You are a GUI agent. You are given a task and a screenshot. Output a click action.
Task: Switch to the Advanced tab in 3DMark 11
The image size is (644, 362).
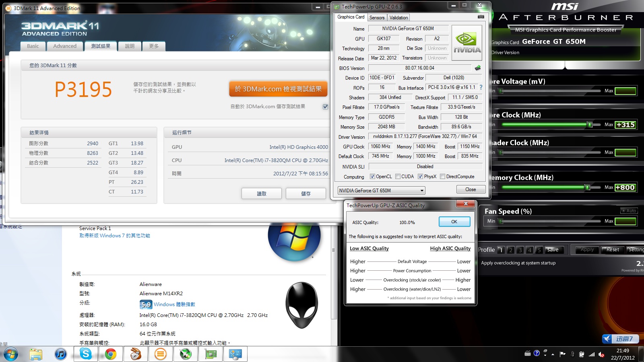65,46
